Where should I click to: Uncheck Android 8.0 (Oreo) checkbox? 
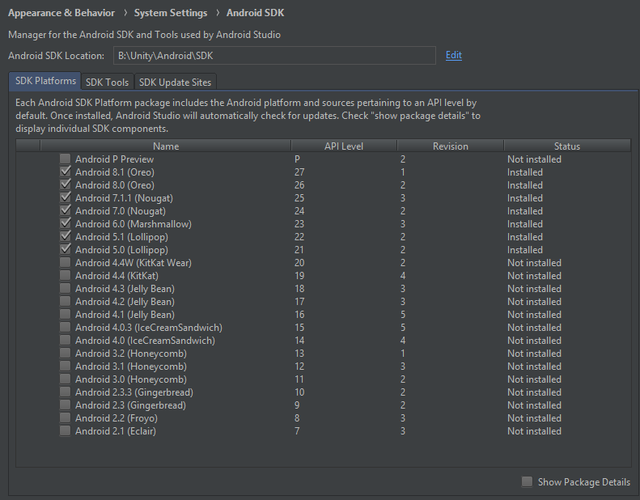coord(65,184)
